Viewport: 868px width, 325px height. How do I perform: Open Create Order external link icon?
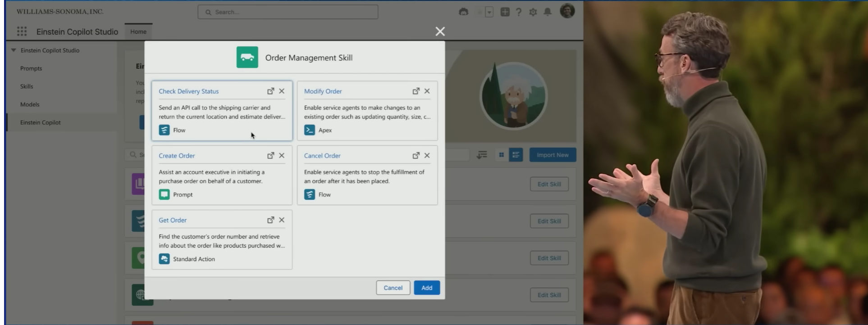click(270, 155)
